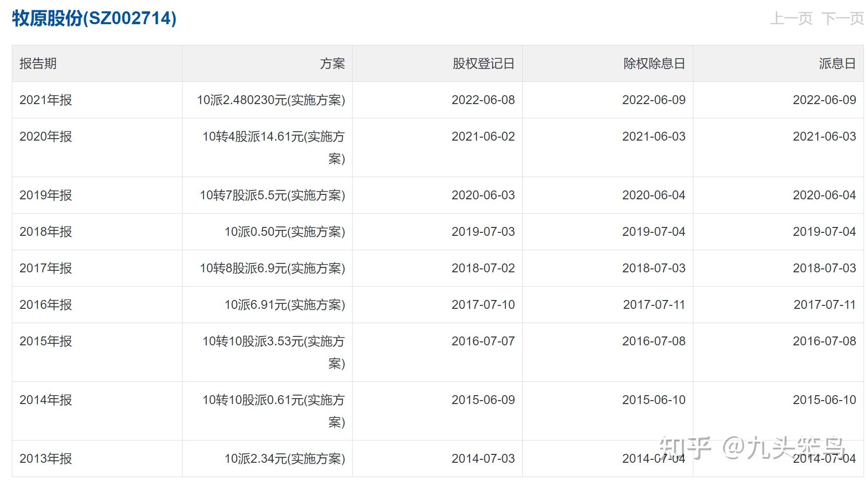Screen dimensions: 868x483
Task: Select ex-dividend date in 2017年报 row
Action: click(654, 268)
